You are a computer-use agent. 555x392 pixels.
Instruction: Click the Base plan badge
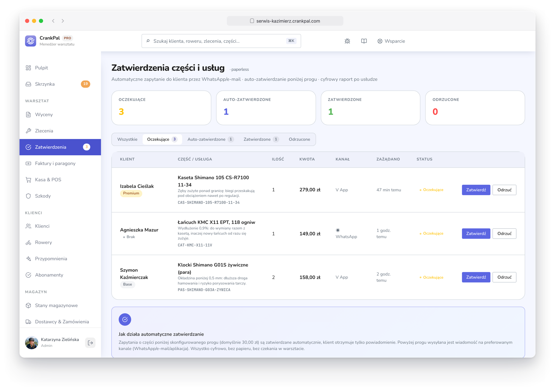click(128, 285)
